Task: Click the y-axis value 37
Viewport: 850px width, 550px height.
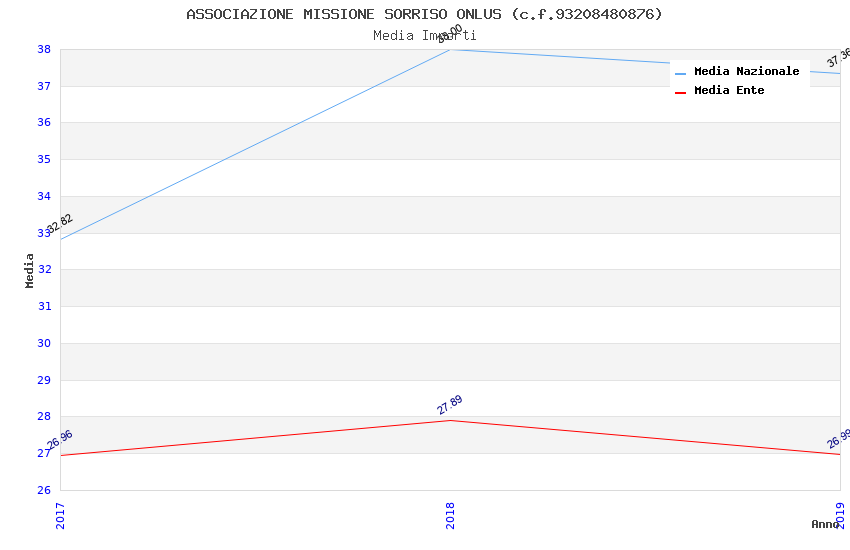Action: point(44,86)
